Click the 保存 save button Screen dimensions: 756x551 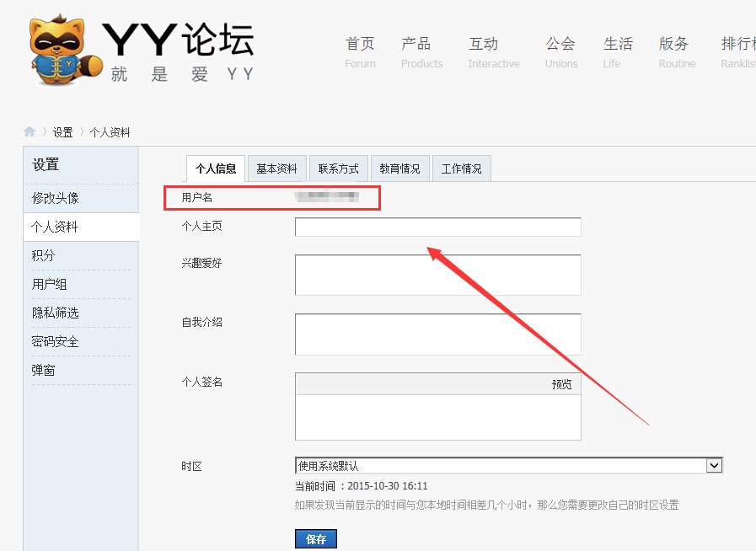coord(315,538)
